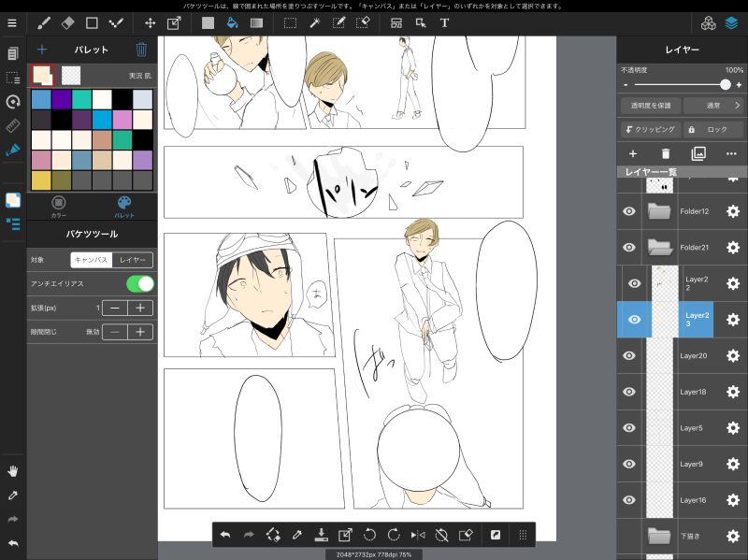The width and height of the screenshot is (748, 560).
Task: Select the Text tool
Action: pos(444,22)
